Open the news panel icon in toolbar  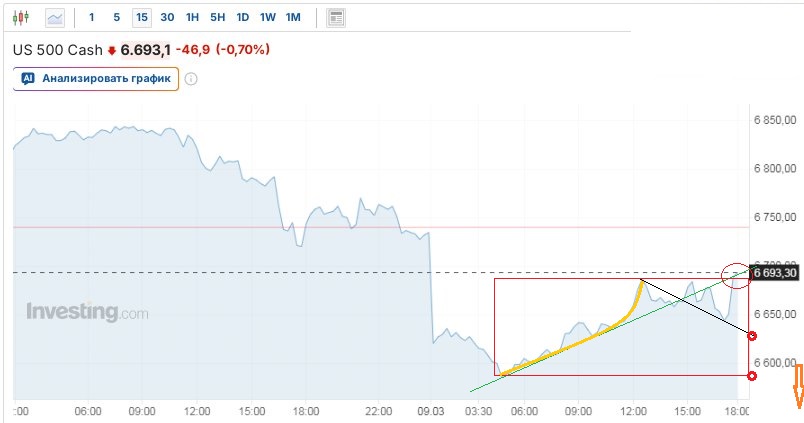(x=336, y=17)
